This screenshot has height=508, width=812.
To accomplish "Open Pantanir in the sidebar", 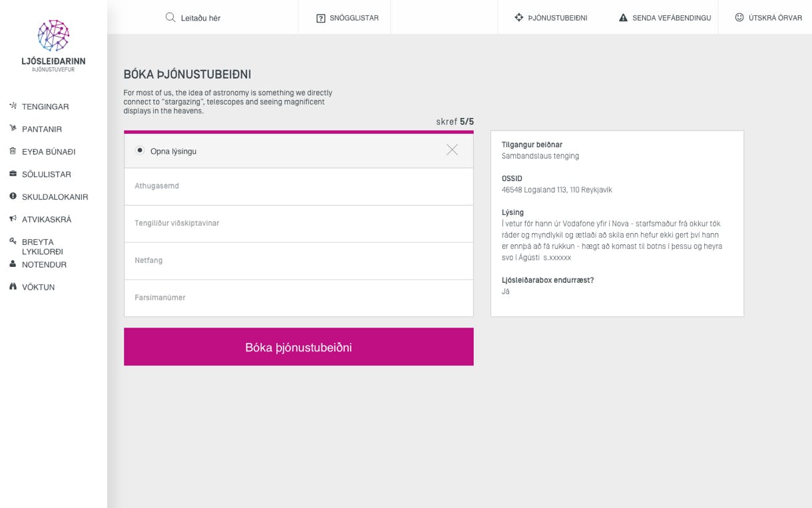I will tap(42, 129).
